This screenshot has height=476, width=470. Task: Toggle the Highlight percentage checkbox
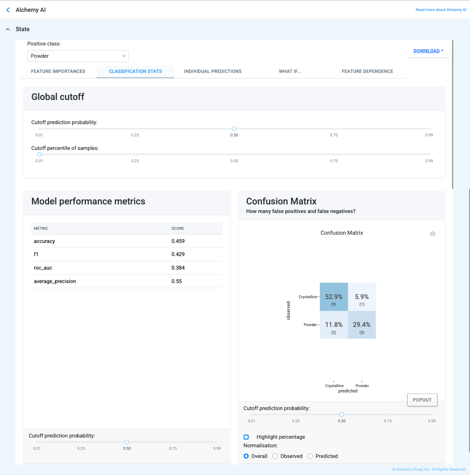tap(246, 437)
